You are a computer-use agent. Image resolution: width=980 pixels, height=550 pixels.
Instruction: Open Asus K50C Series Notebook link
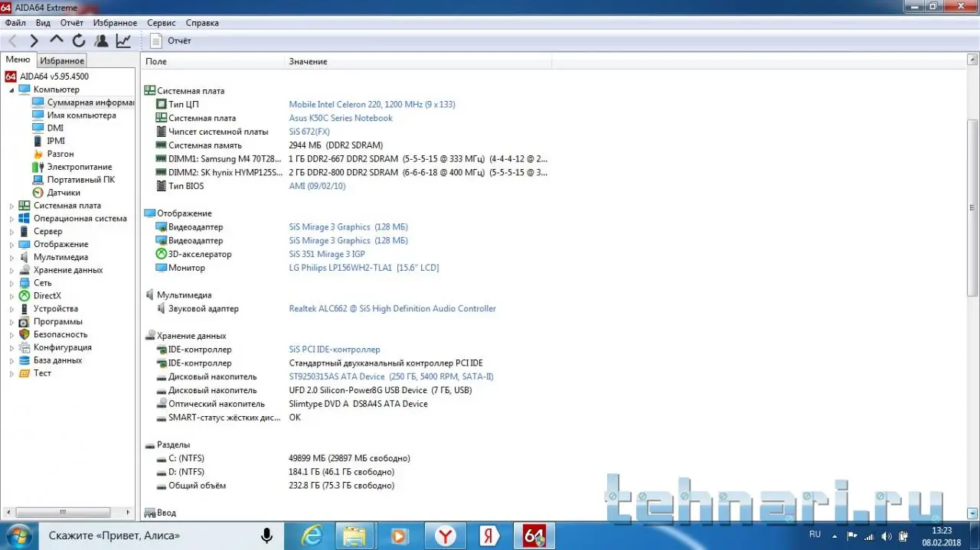341,118
